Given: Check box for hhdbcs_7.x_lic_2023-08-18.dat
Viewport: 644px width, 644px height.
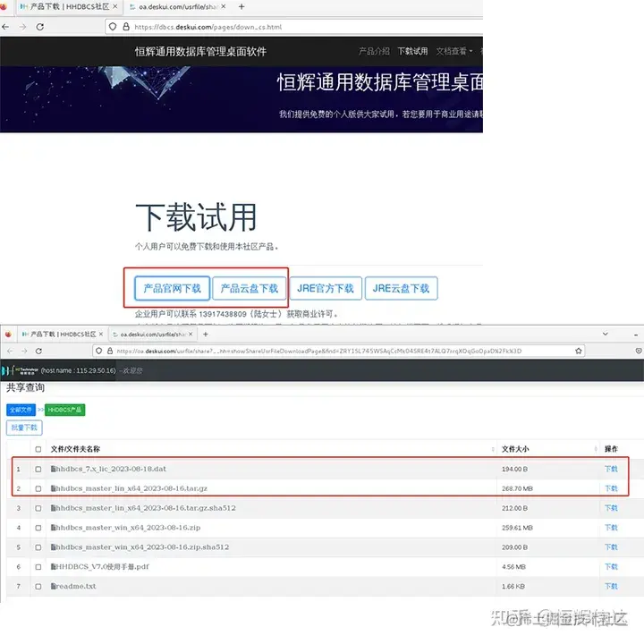Looking at the screenshot, I should pyautogui.click(x=38, y=469).
